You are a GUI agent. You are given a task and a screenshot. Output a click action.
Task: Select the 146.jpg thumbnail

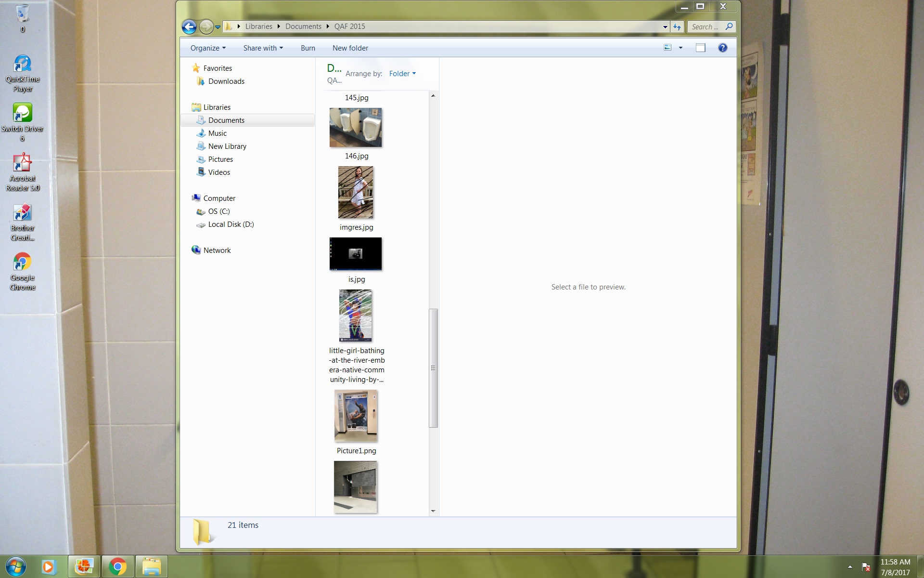[x=356, y=128]
